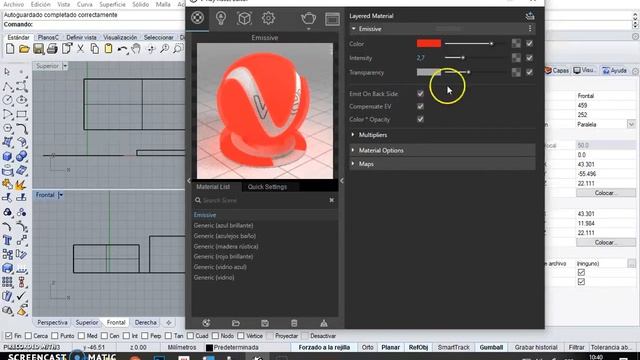The width and height of the screenshot is (640, 360).
Task: Open the V-Ray Geometry cube icon
Action: (x=244, y=18)
